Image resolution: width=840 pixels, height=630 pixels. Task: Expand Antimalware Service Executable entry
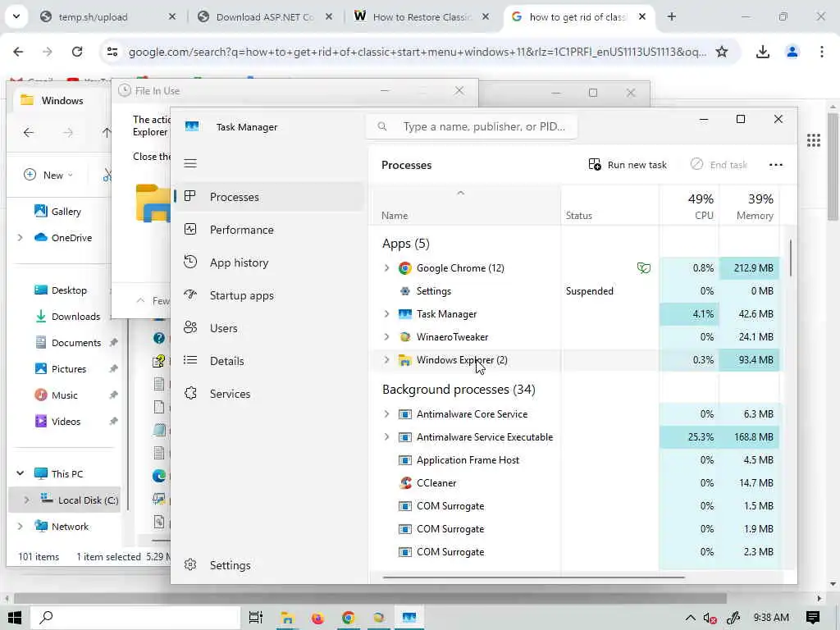tap(386, 437)
